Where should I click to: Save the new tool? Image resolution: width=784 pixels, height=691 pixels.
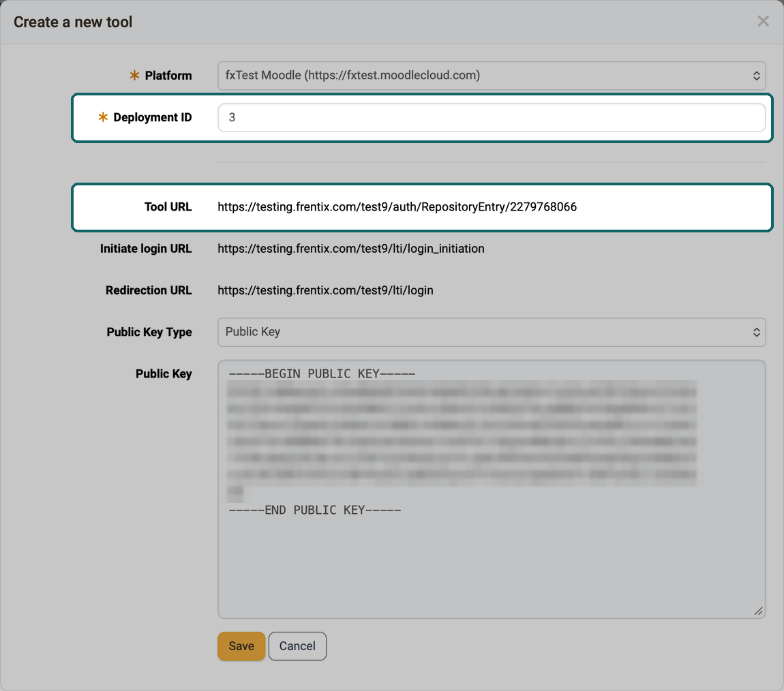[241, 646]
